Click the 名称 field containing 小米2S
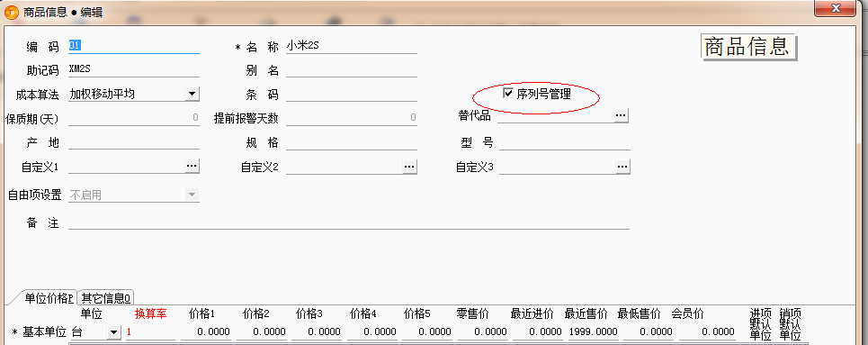The image size is (868, 345). [352, 46]
